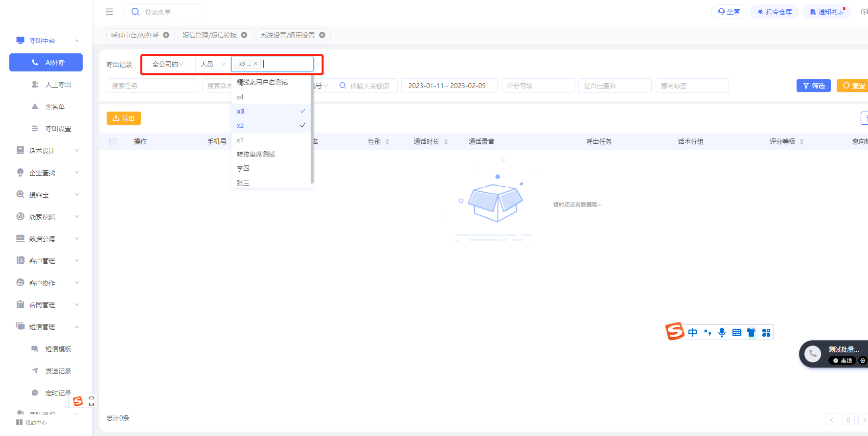
Task: Remove the x3 tag from the person selector
Action: 255,64
